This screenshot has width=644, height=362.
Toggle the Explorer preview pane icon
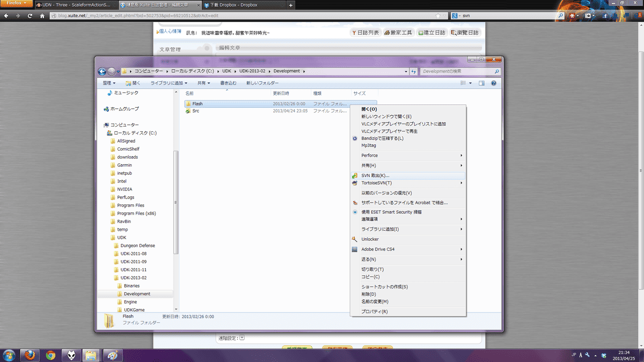481,83
